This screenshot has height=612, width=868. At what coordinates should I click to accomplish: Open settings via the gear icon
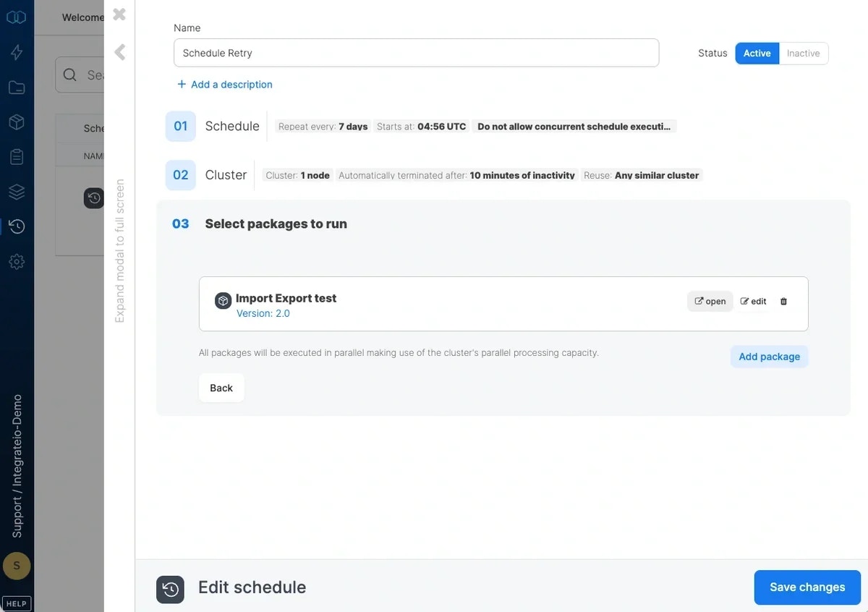[17, 261]
